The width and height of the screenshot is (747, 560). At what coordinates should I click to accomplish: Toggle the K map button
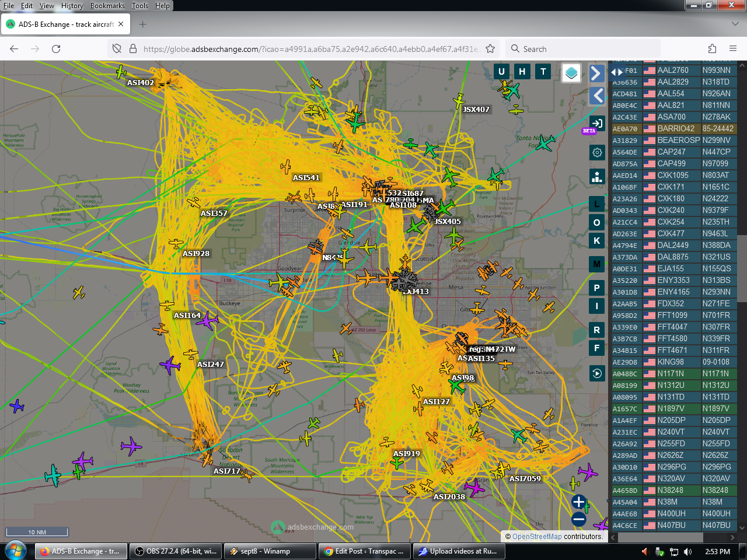click(x=596, y=240)
